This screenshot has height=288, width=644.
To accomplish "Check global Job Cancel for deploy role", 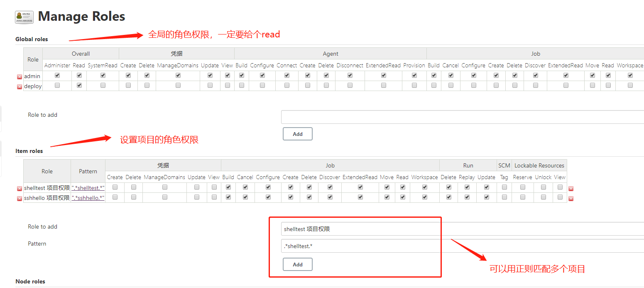I will [x=451, y=85].
